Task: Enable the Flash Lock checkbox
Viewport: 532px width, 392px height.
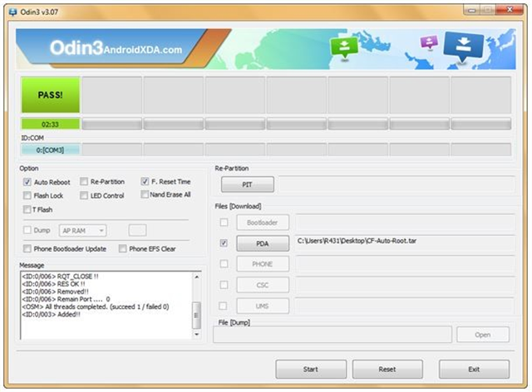Action: [x=27, y=195]
